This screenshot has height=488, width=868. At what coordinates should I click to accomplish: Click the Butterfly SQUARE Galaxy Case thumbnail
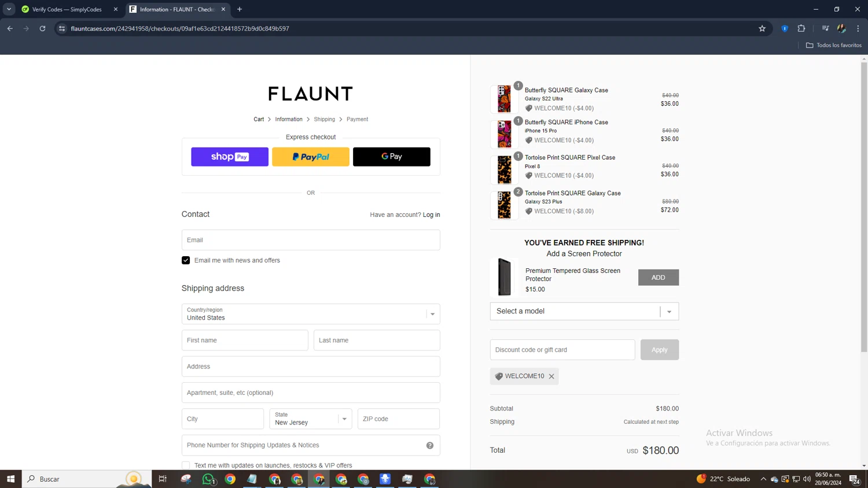[x=505, y=99]
